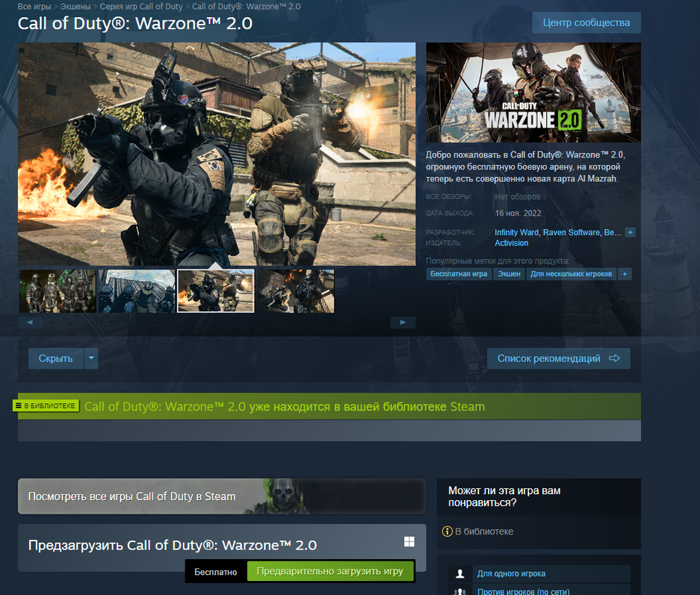Click the plus button to add tags
This screenshot has width=700, height=595.
tap(625, 274)
